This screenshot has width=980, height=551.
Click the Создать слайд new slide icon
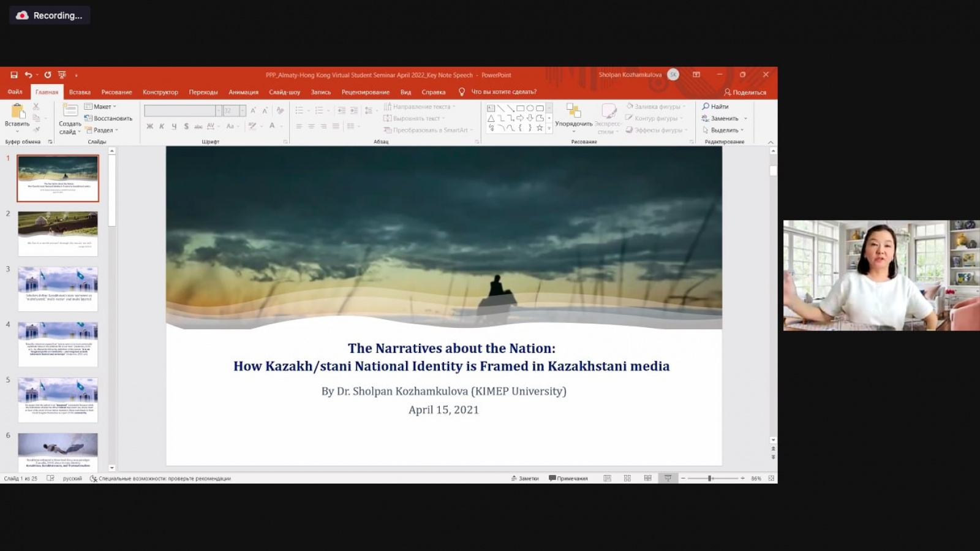pyautogui.click(x=70, y=111)
